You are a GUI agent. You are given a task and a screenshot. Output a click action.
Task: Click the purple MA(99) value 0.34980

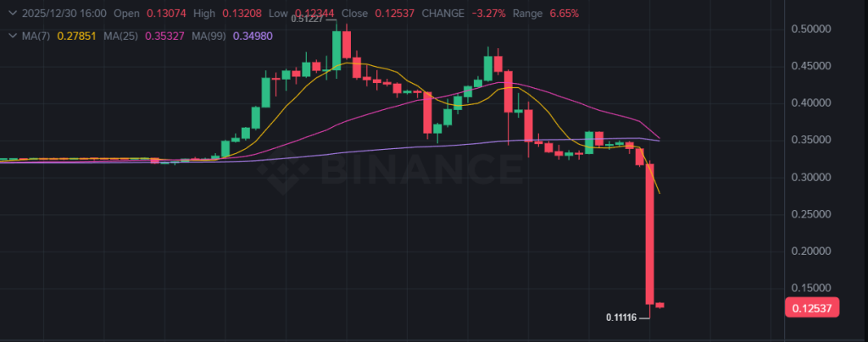(254, 36)
